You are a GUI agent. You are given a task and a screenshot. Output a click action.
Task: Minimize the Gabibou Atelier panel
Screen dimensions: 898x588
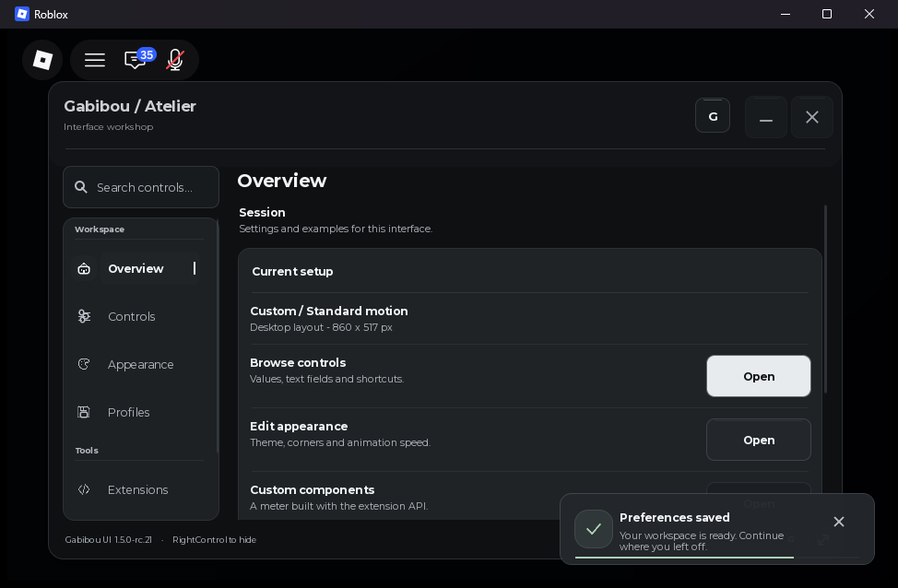pos(766,117)
